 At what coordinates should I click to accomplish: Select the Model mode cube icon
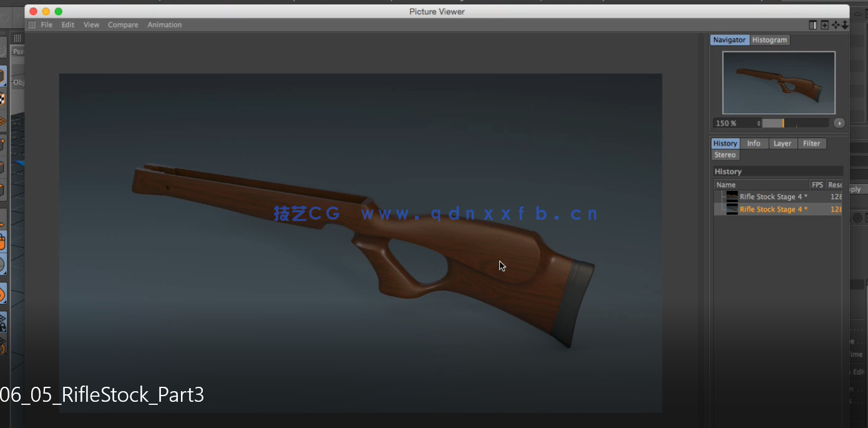point(2,77)
